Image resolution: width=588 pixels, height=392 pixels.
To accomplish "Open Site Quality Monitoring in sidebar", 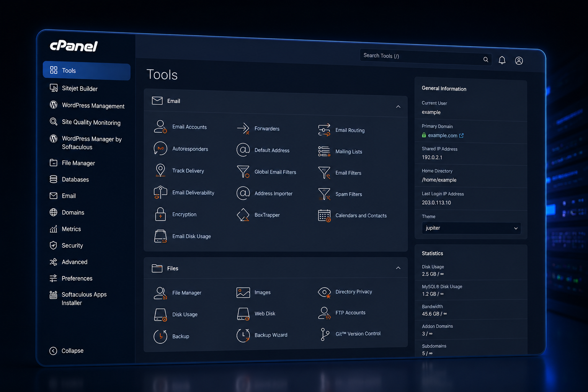I will click(x=85, y=122).
